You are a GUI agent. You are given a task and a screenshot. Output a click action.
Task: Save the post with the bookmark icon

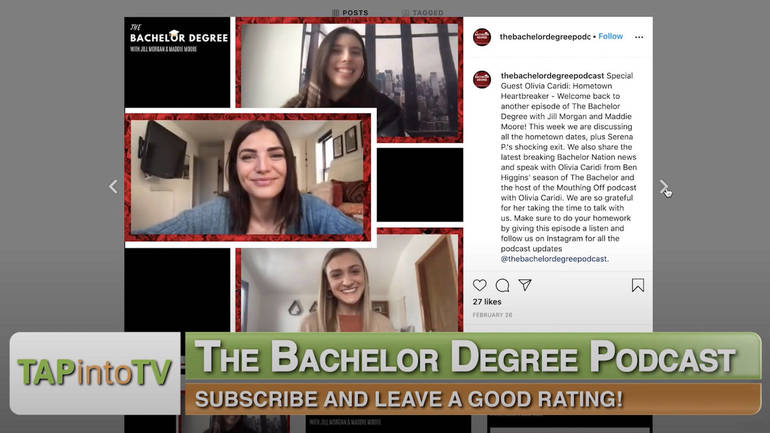pos(638,285)
